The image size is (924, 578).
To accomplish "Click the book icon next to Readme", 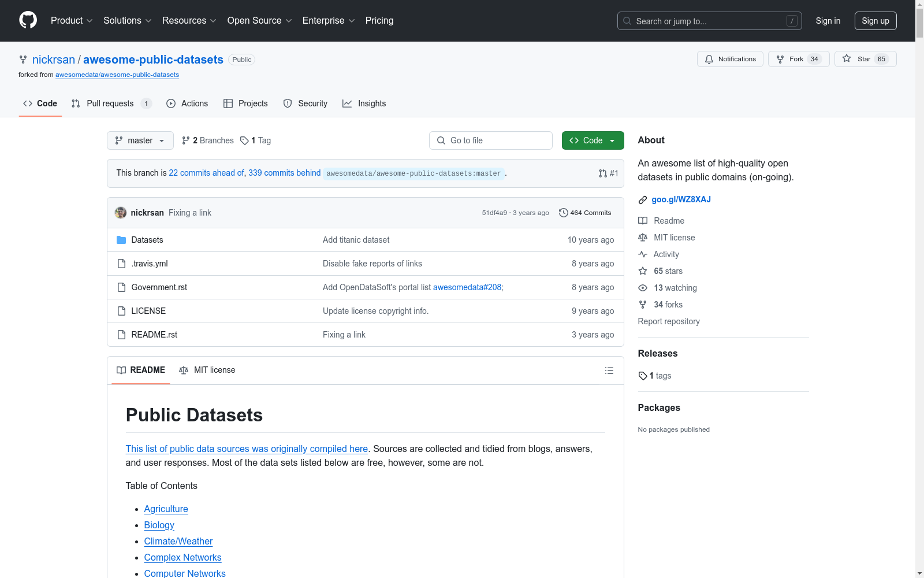I will 643,221.
